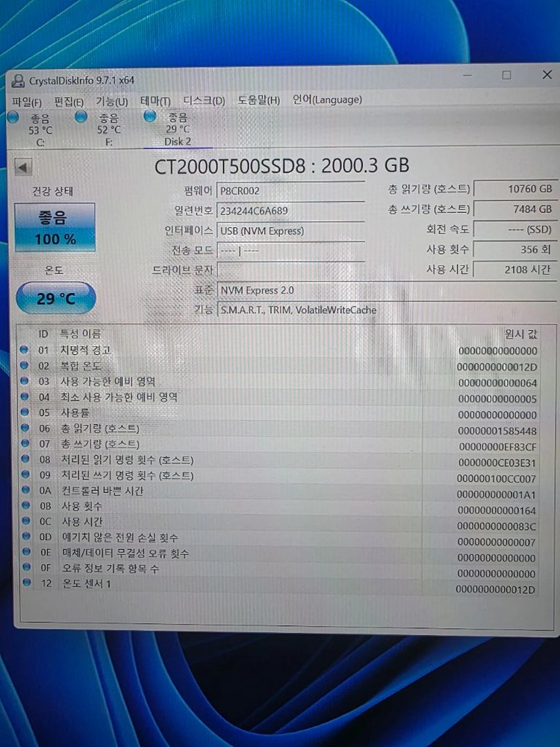Click power on hours value 2108 시간
Image resolution: width=560 pixels, height=747 pixels.
pyautogui.click(x=514, y=269)
